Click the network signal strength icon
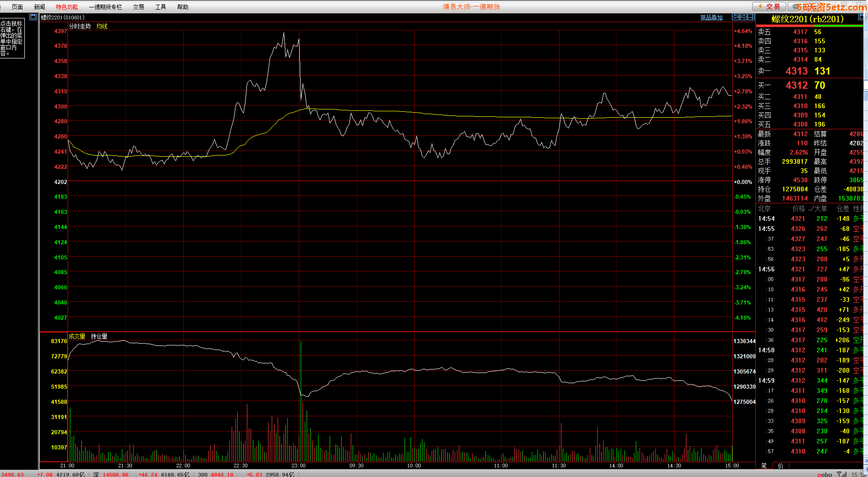 point(841,474)
